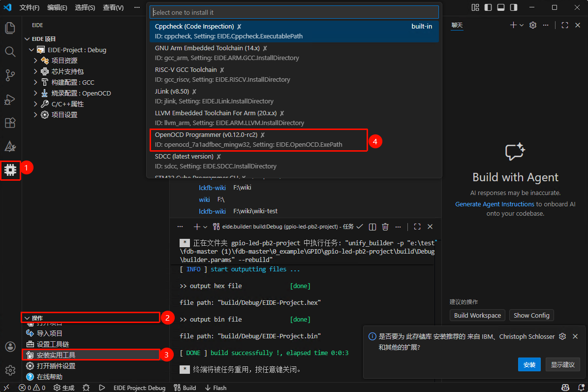588x392 pixels.
Task: Toggle the primary side bar layout icon
Action: pyautogui.click(x=488, y=7)
